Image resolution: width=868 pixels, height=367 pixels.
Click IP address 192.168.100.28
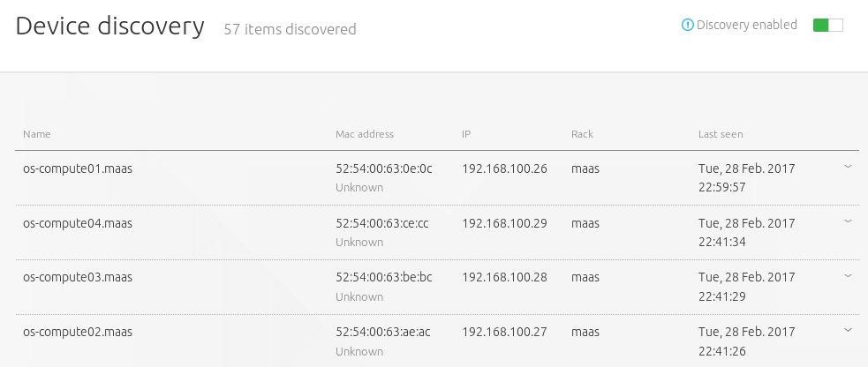[504, 278]
